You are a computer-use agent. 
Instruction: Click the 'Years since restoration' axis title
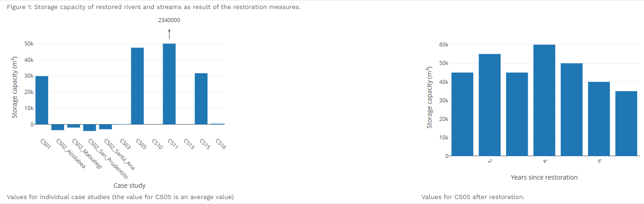click(x=544, y=177)
